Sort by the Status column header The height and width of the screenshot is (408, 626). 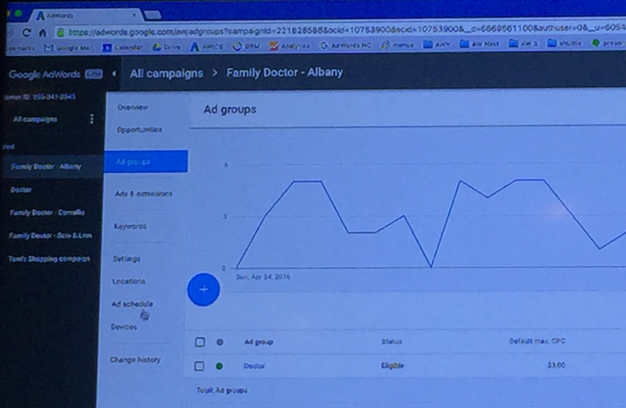pyautogui.click(x=392, y=342)
